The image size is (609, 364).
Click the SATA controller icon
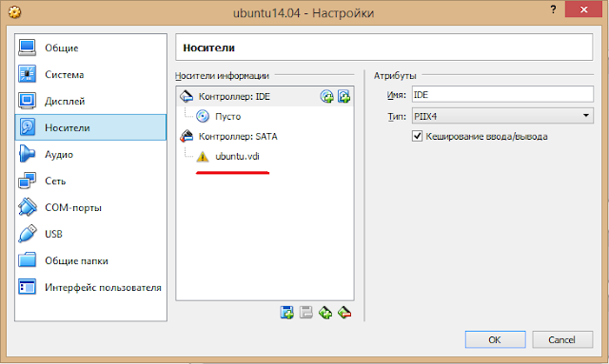pyautogui.click(x=187, y=136)
